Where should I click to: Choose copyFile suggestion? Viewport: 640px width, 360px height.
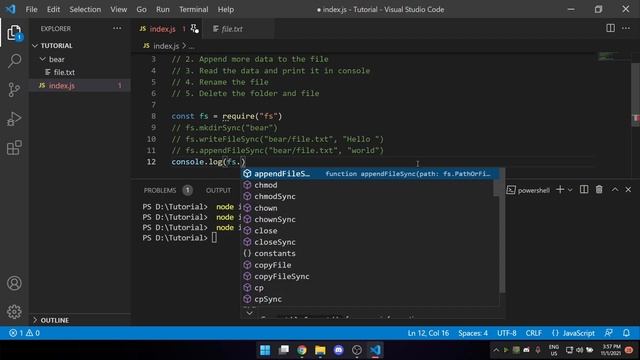(x=369, y=265)
